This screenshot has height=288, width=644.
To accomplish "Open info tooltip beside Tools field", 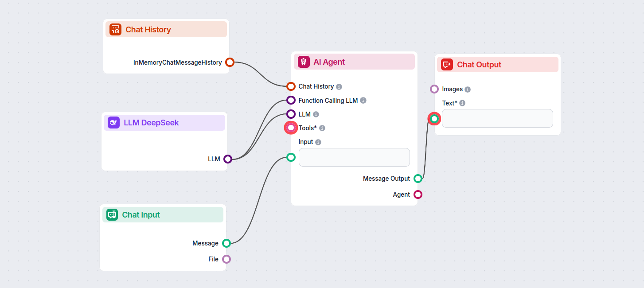I will 322,128.
